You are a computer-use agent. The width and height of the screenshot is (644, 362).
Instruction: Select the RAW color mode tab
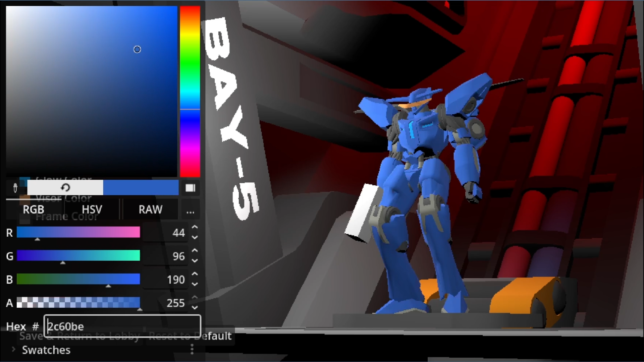[150, 210]
